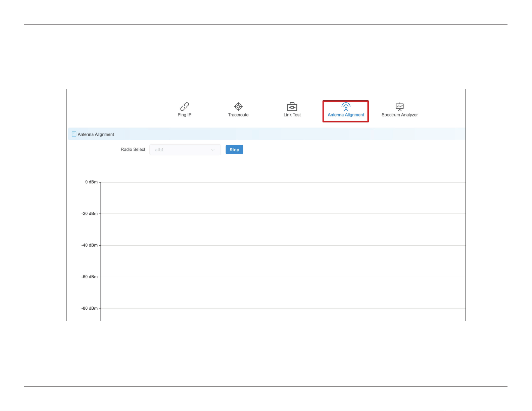The width and height of the screenshot is (532, 411).
Task: Open the Link Test toolbox icon
Action: (292, 107)
